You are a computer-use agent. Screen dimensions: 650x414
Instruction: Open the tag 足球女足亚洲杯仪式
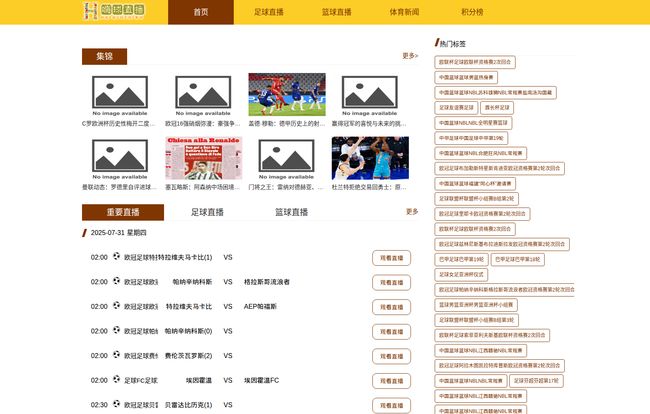point(461,275)
